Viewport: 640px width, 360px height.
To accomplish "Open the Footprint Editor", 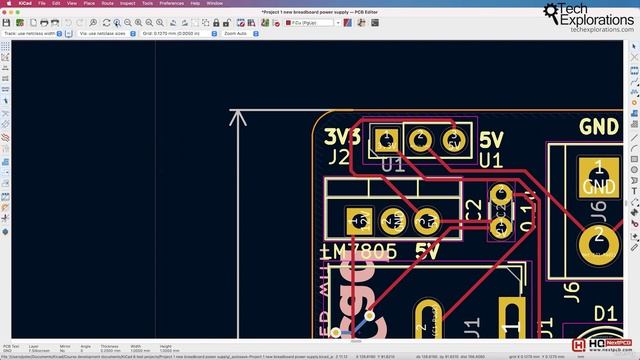I will 241,23.
